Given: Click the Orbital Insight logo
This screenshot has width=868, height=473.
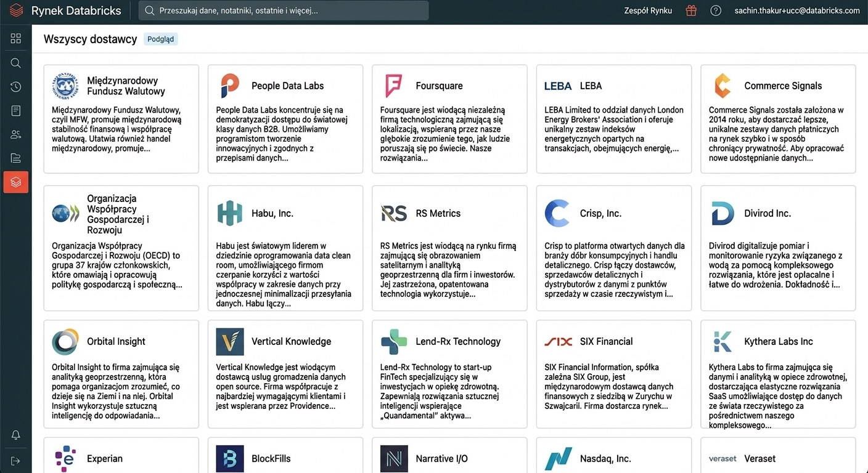Looking at the screenshot, I should (65, 341).
